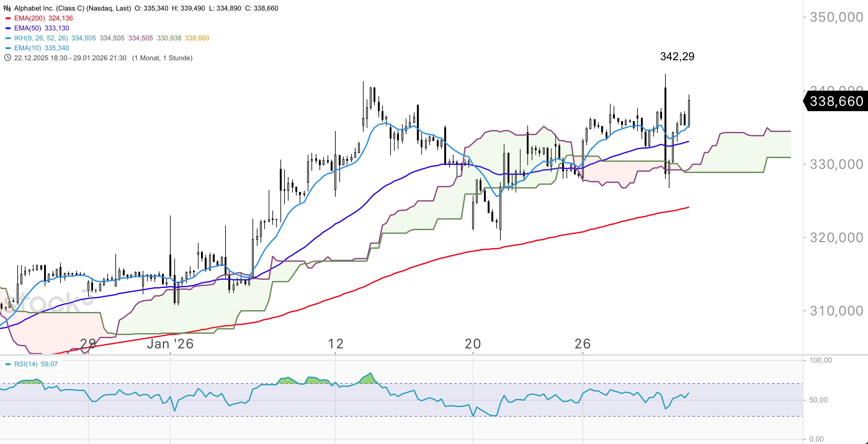Open the IKH(9, 26, 52, 26) indicator label
The height and width of the screenshot is (444, 868).
pos(41,38)
